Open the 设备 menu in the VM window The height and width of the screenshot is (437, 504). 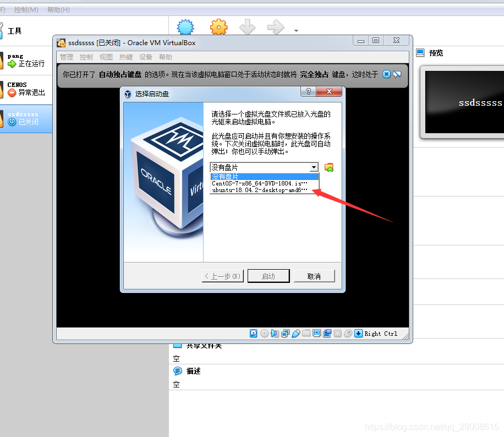[146, 57]
